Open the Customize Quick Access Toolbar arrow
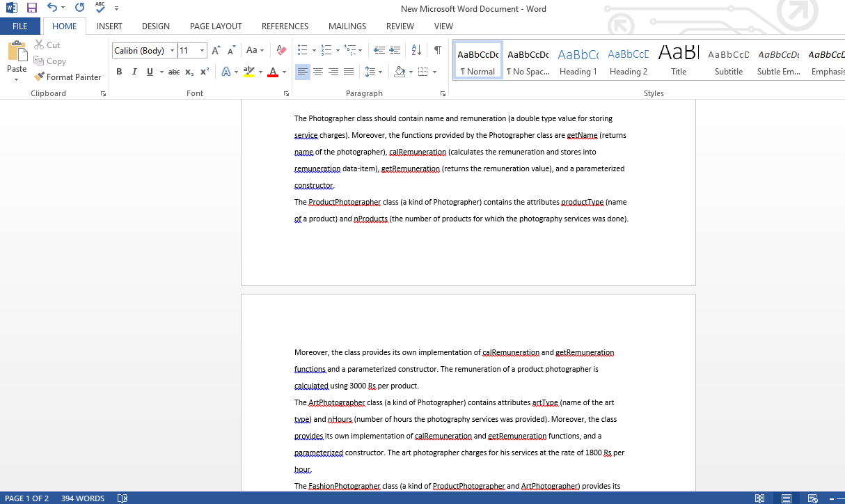The height and width of the screenshot is (504, 845). [116, 9]
